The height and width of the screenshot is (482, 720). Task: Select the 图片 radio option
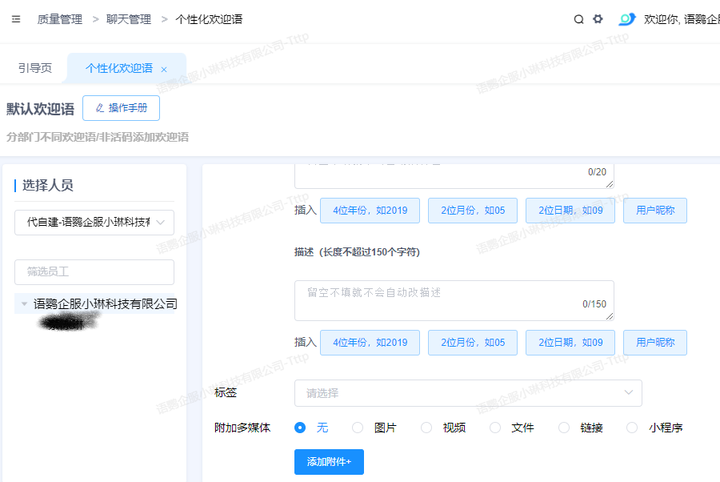tap(357, 427)
